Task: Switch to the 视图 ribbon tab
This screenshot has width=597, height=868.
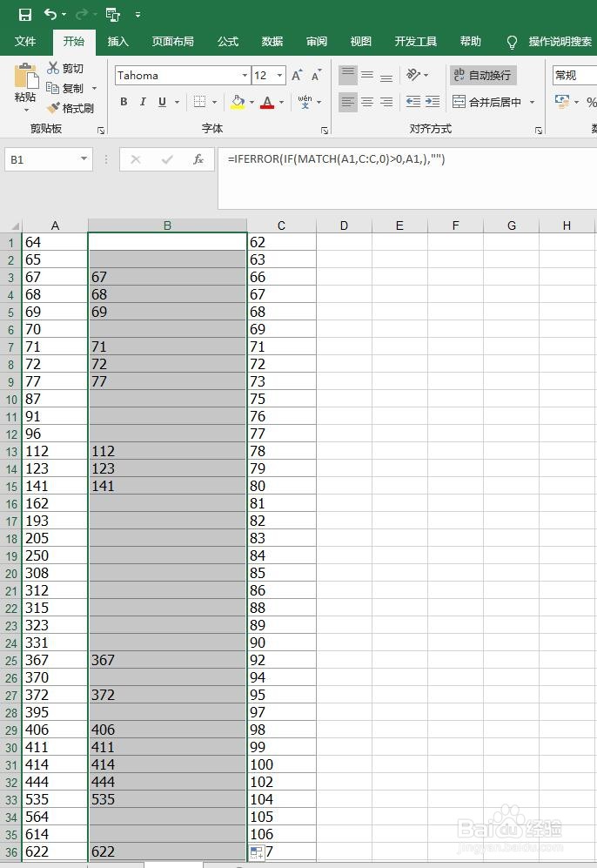Action: 361,42
